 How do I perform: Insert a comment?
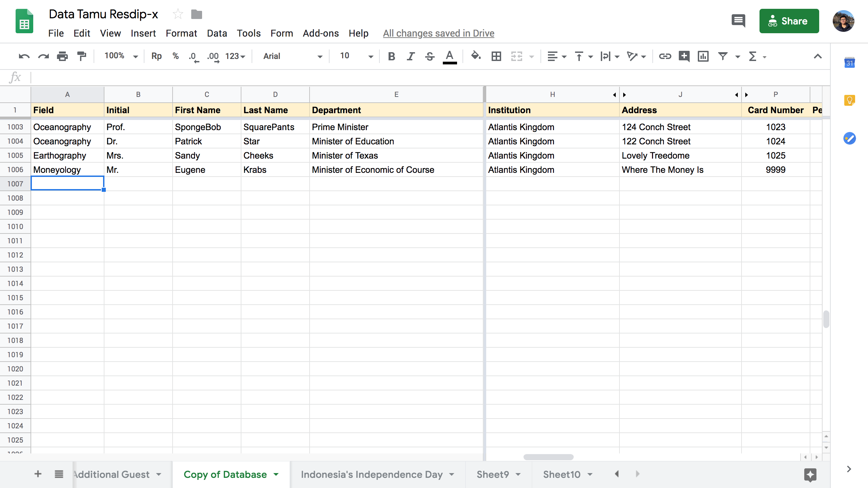[684, 56]
